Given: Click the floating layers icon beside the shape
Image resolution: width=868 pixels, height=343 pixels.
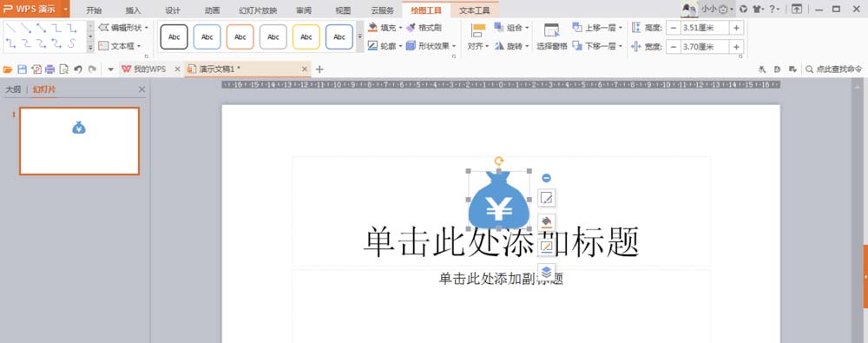Looking at the screenshot, I should [546, 272].
